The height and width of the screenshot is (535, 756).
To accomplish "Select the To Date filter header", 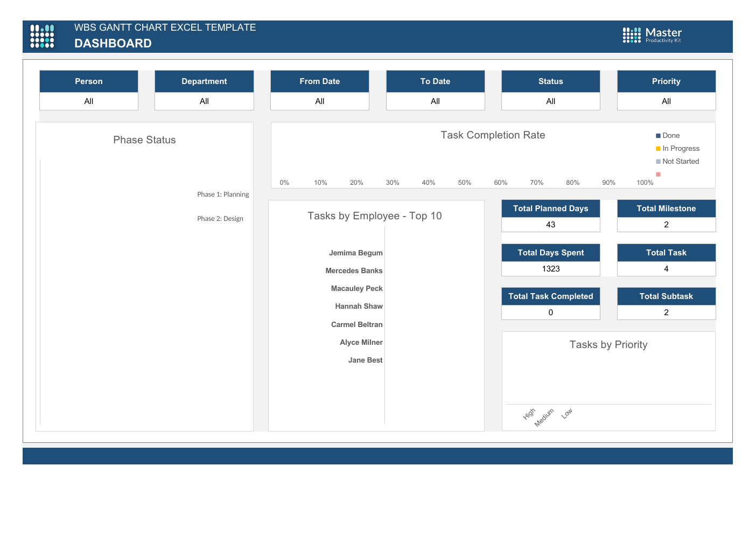I will point(435,81).
